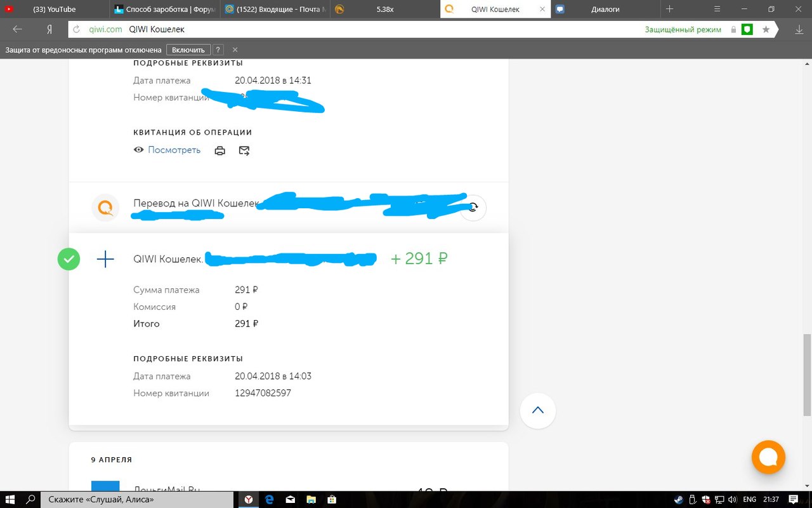Open the browser hamburger menu

(717, 9)
